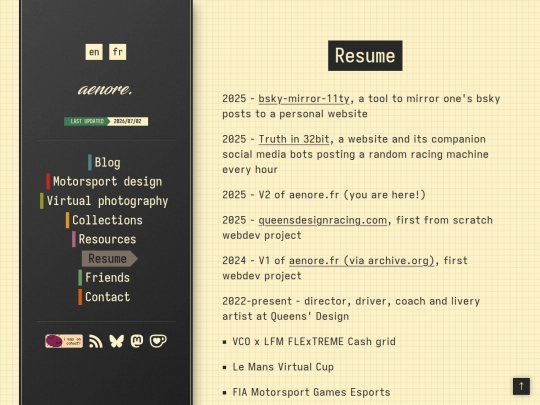Follow the Truth in 32bit link
This screenshot has height=405, width=540.
point(294,139)
